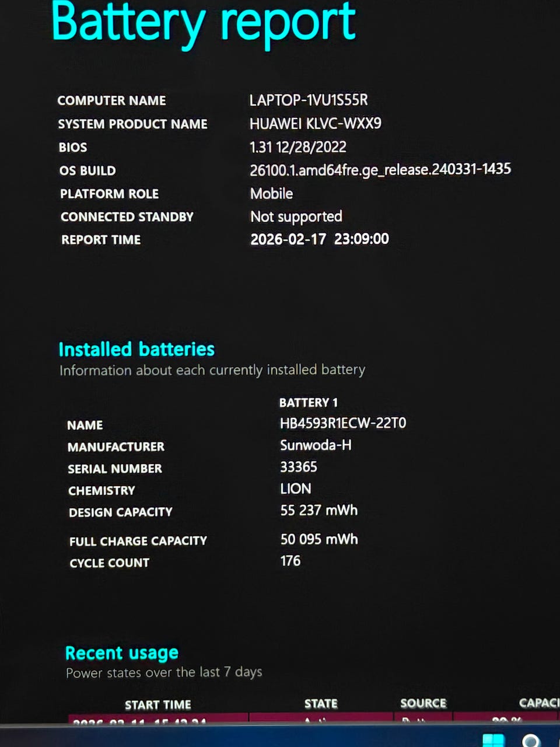Click the cycle count value 176
This screenshot has width=560, height=747.
pos(290,561)
